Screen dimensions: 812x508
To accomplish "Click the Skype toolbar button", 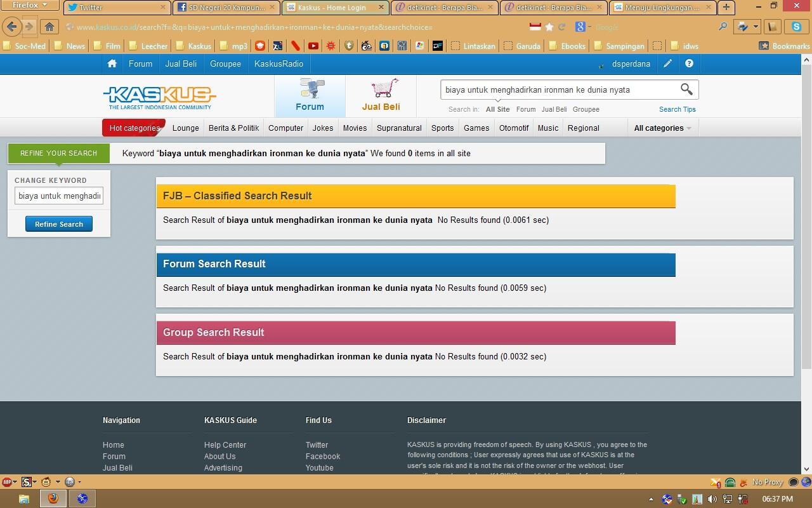I will click(796, 27).
